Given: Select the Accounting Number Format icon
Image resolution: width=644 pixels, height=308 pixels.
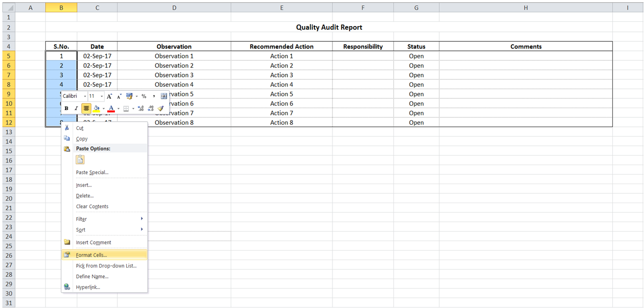Looking at the screenshot, I should tap(129, 96).
